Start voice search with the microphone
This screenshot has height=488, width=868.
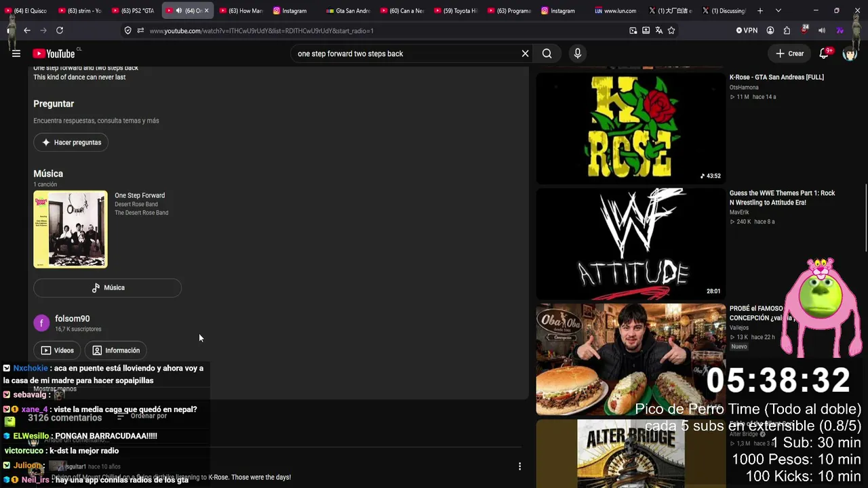(x=578, y=54)
